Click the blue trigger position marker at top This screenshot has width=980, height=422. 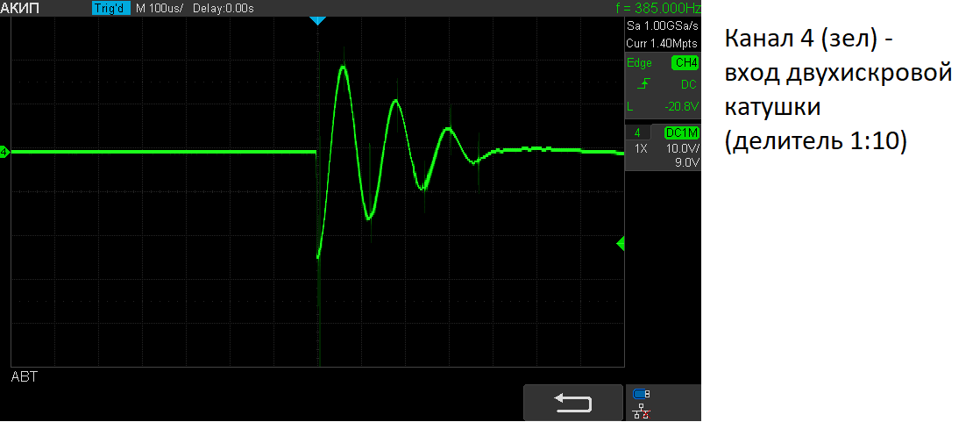(318, 20)
